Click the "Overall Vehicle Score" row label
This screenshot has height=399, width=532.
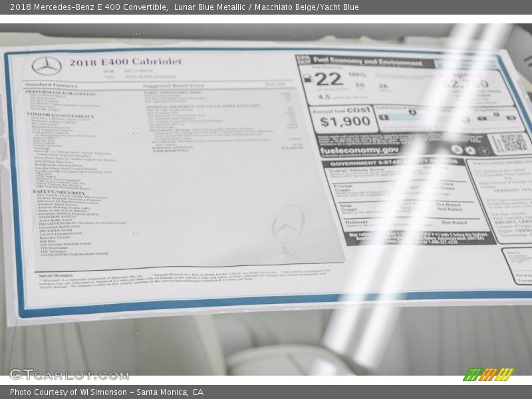tap(356, 170)
